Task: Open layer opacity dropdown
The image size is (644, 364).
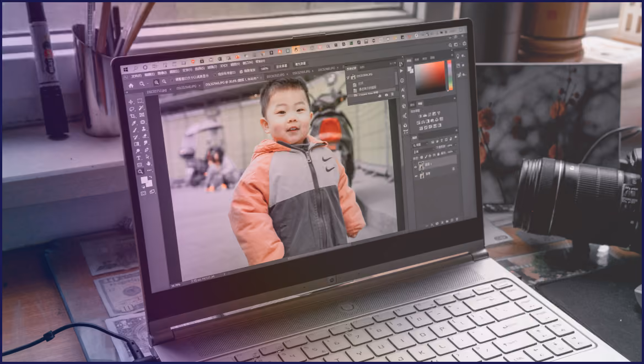Action: (x=455, y=145)
